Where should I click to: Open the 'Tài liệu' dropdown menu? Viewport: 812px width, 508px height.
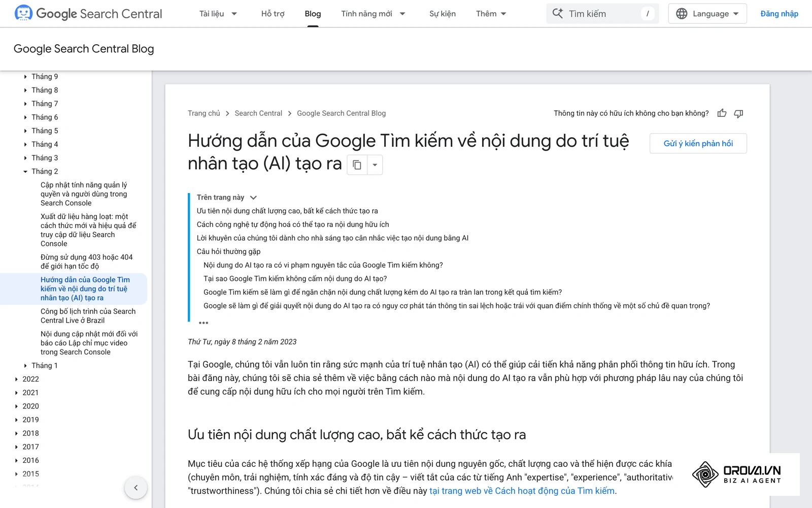click(x=218, y=14)
